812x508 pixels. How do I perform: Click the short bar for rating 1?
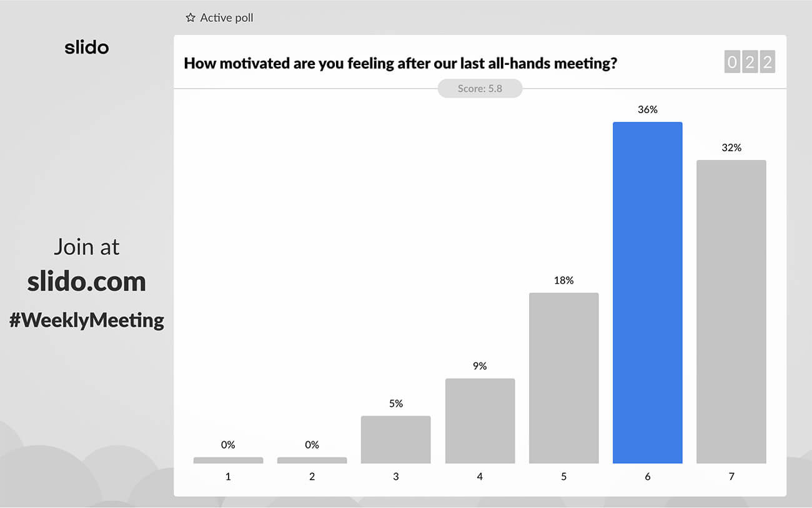coord(228,461)
